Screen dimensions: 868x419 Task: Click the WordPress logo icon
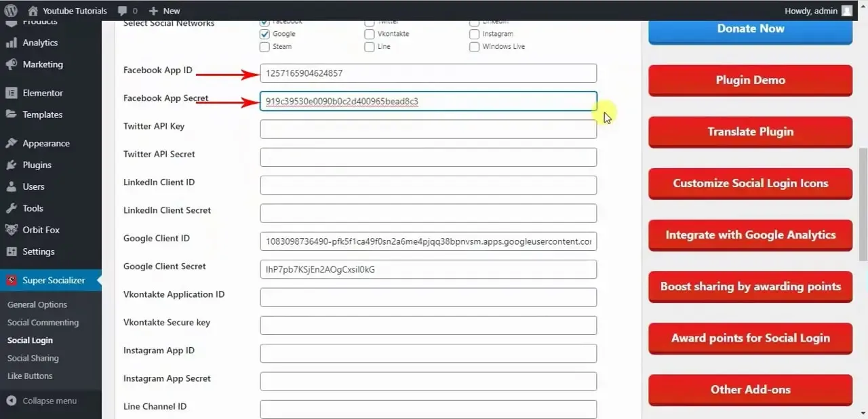(x=11, y=10)
